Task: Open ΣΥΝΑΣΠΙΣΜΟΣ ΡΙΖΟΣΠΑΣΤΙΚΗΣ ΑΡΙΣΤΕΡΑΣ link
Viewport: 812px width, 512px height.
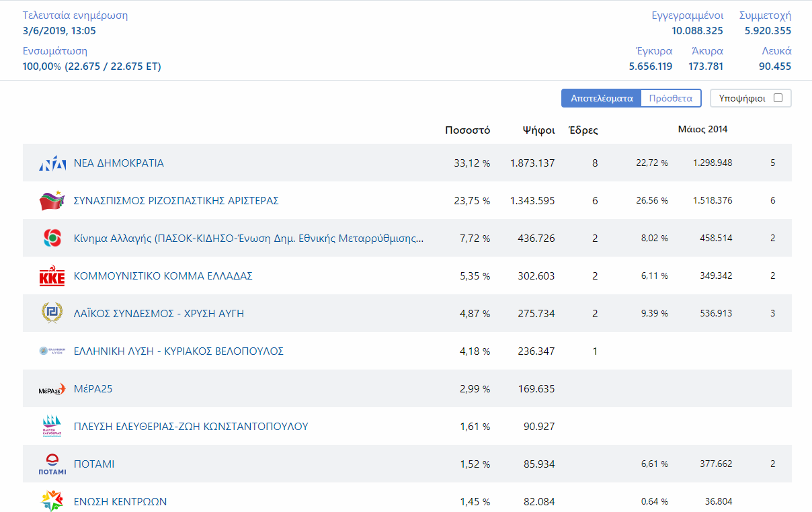Action: (176, 201)
